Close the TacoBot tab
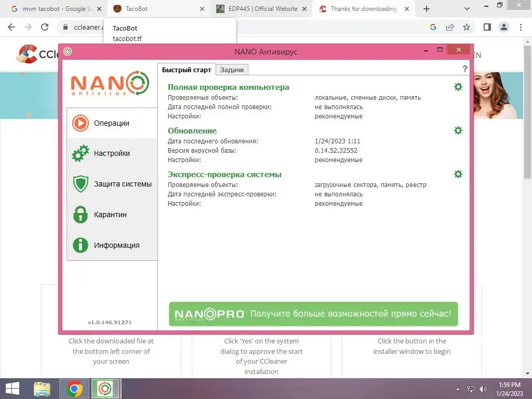532x399 pixels. coord(202,9)
